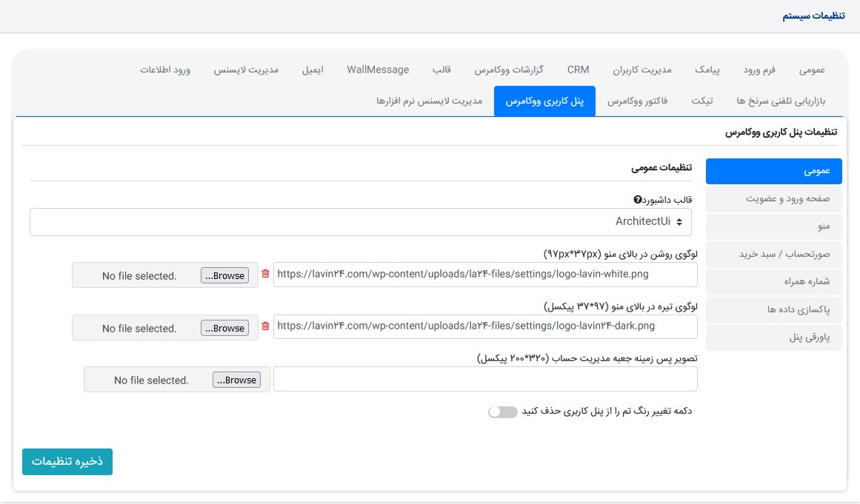Select صفحه ورود و عضویت side menu
The height and width of the screenshot is (504, 860).
tap(773, 199)
